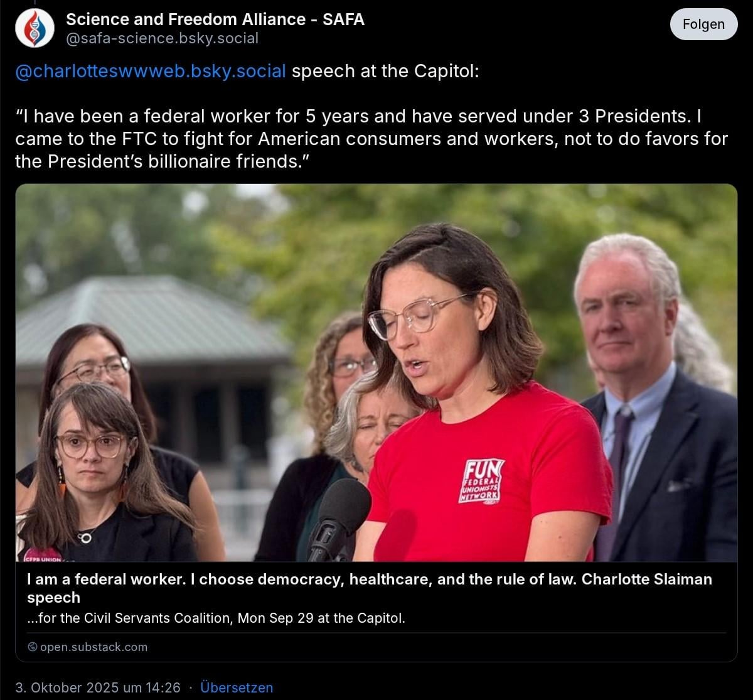Click the FUN Federal Unionists Network shirt logo
This screenshot has height=700, width=753.
481,480
